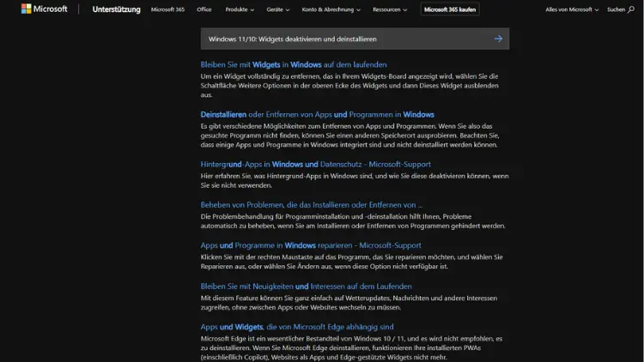Screen dimensions: 644x362
Task: Click text starting 'Um ein Widget vollständig zu entfernen'
Action: tap(349, 86)
